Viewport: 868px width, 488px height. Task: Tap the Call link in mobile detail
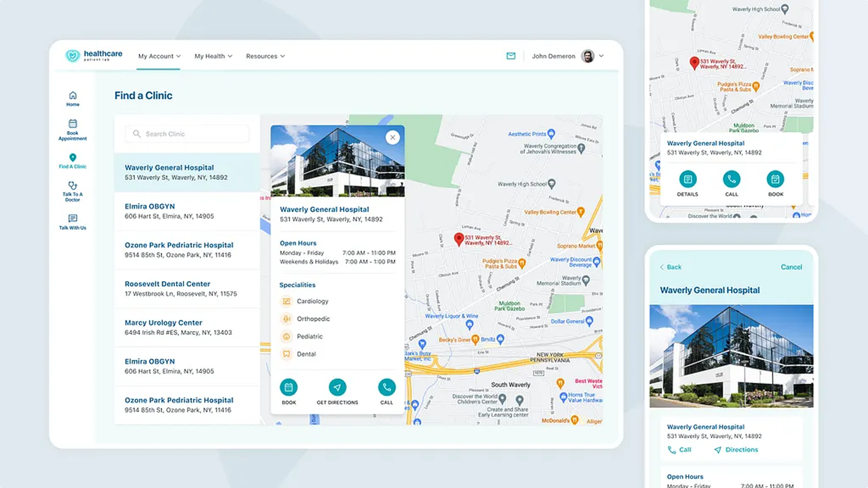coord(679,450)
